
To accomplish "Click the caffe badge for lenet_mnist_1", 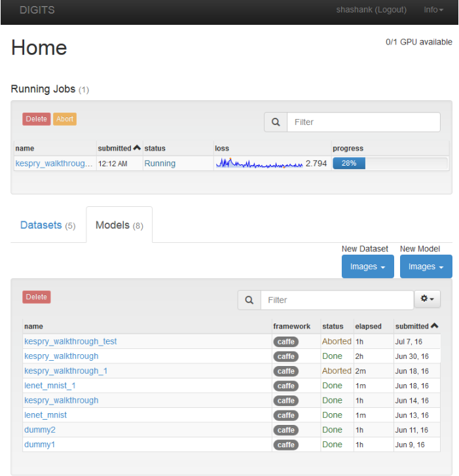I will (285, 386).
